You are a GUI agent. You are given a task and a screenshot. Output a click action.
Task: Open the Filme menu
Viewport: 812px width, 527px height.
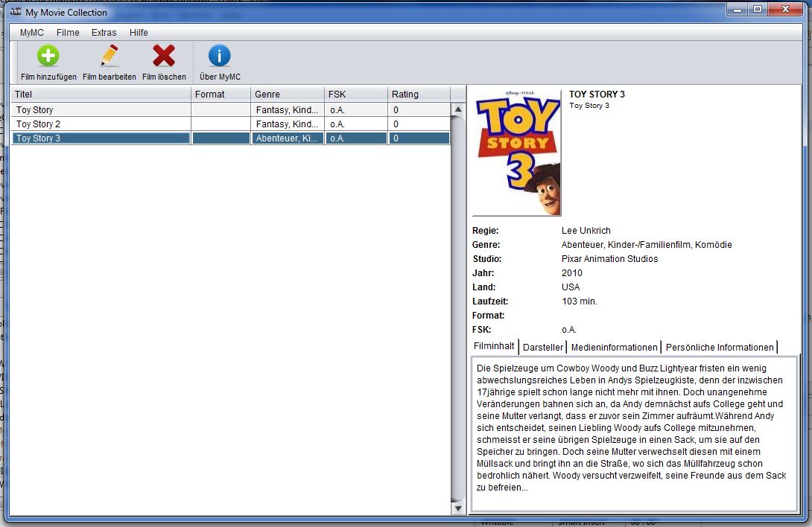(68, 33)
